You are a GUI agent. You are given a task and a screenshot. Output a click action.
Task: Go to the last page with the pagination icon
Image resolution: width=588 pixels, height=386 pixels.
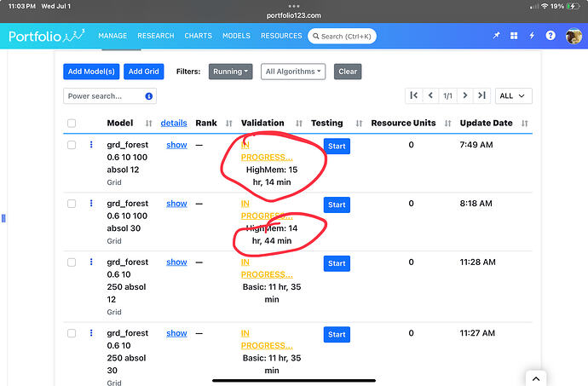click(481, 95)
